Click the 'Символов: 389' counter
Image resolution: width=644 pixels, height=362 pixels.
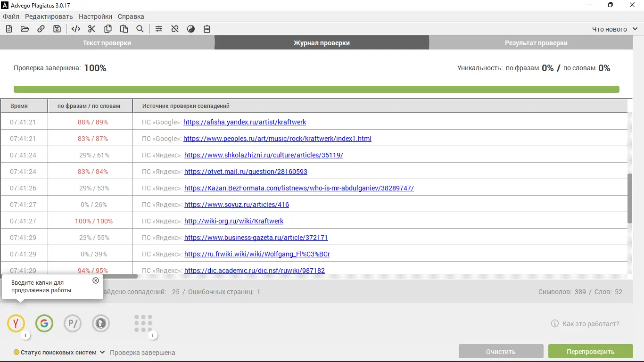tap(562, 292)
